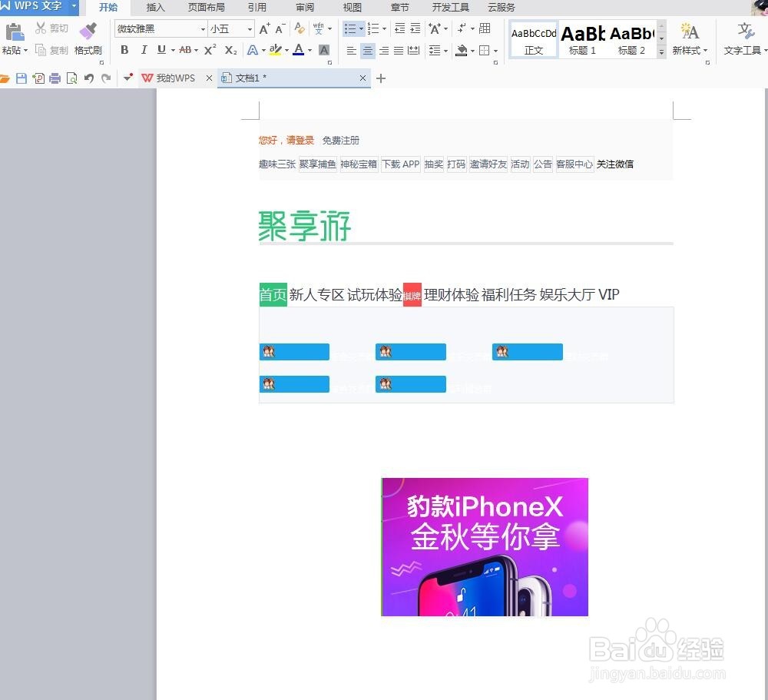Switch to the 插入 ribbon tab
The width and height of the screenshot is (768, 700).
(155, 8)
